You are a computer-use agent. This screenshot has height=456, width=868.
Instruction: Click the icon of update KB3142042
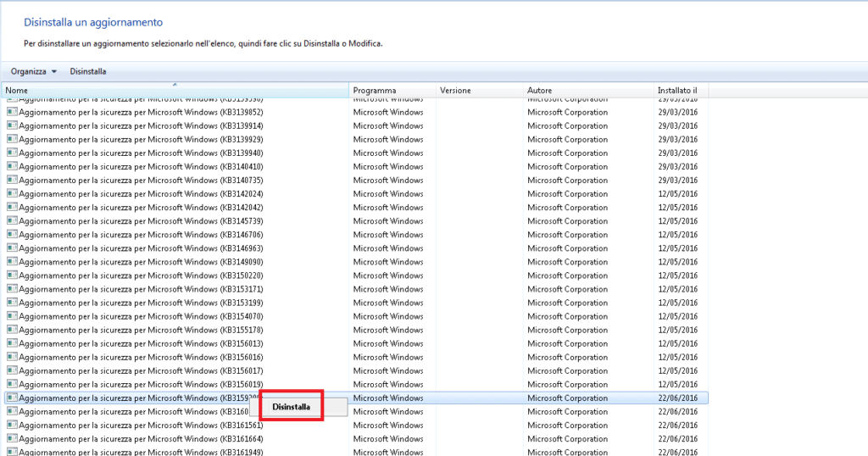point(12,207)
